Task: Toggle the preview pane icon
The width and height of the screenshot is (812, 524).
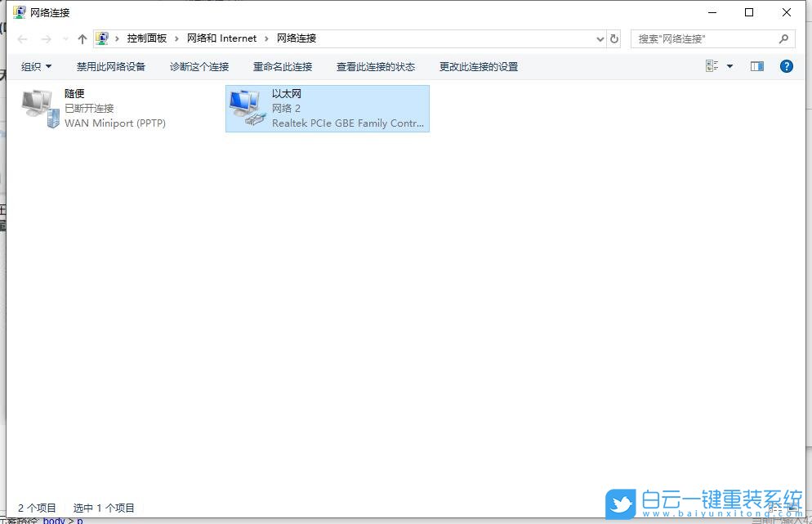Action: [756, 66]
